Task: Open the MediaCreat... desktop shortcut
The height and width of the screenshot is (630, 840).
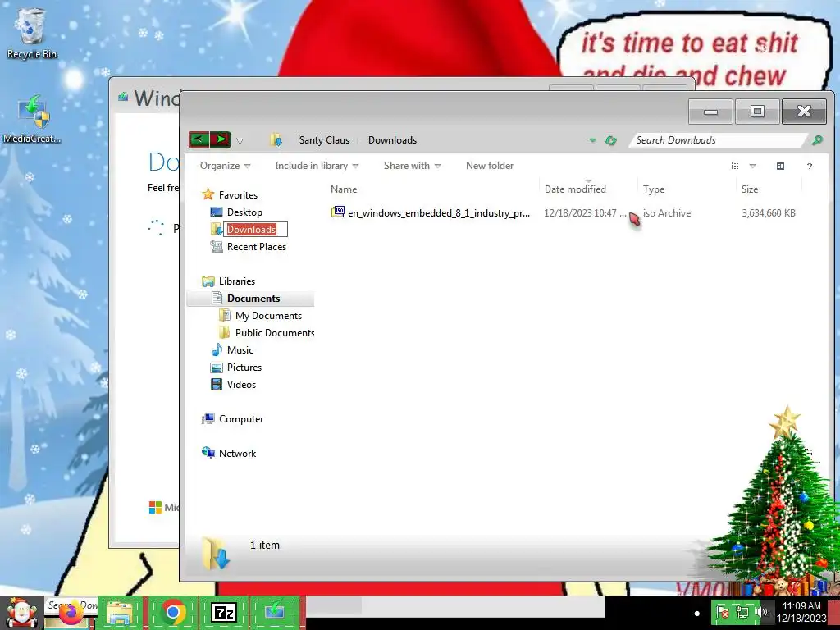Action: click(x=33, y=119)
